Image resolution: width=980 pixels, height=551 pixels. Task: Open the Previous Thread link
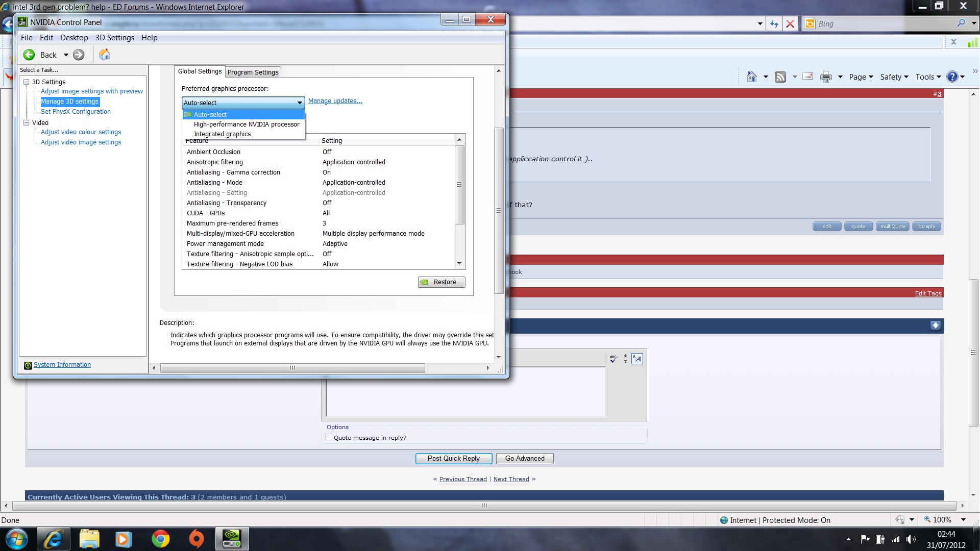tap(463, 479)
